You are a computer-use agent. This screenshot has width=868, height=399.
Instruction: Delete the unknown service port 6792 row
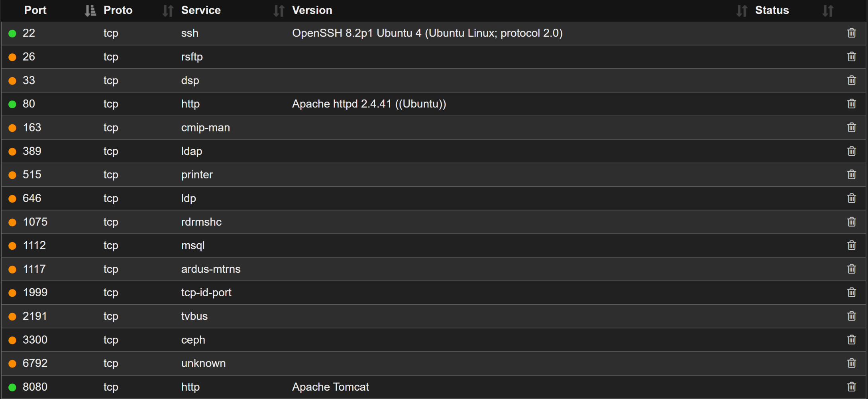click(851, 363)
